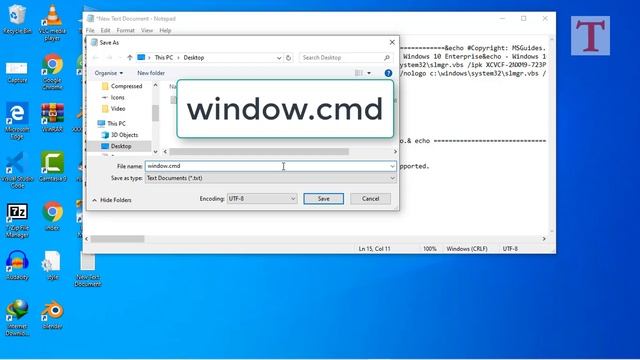640x360 pixels.
Task: Click the Ln 15, Col 11 status
Action: coord(374,249)
